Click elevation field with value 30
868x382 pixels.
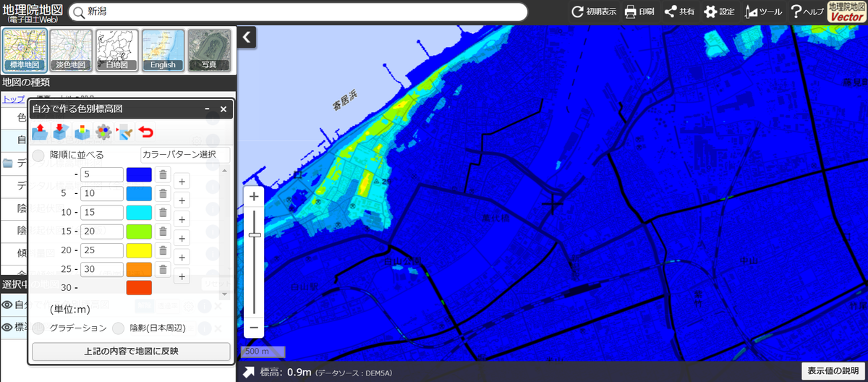pos(101,269)
